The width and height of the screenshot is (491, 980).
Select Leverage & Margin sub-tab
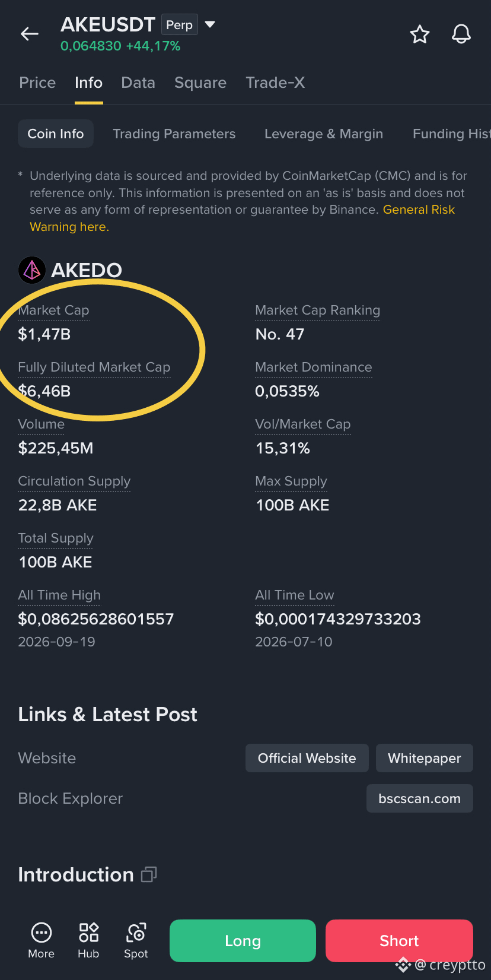pos(324,134)
